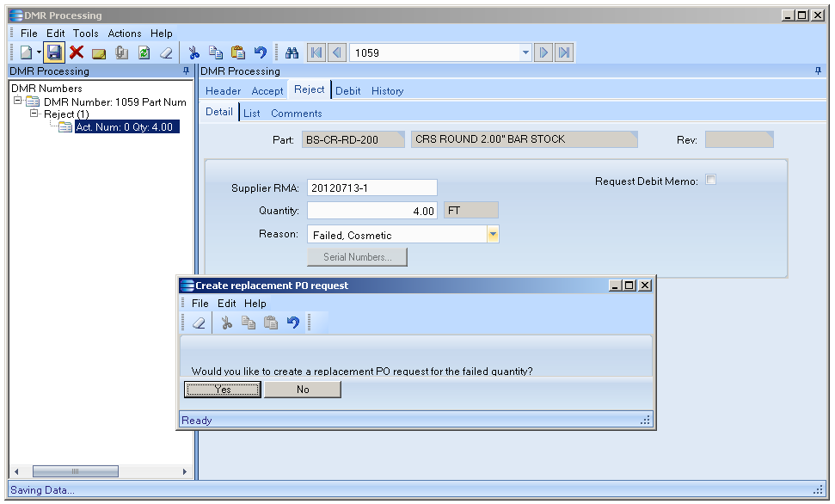Switch to the List sub-tab
The image size is (835, 504).
click(x=251, y=114)
